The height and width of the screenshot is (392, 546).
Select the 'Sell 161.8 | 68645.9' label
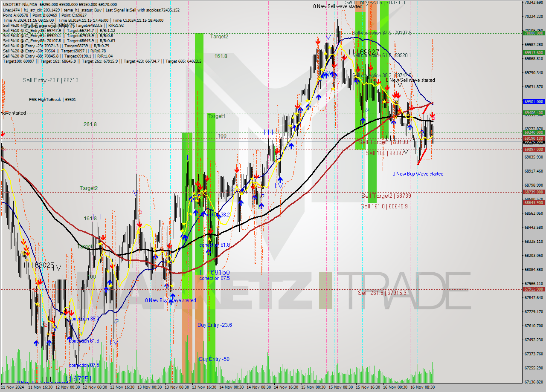(x=384, y=206)
